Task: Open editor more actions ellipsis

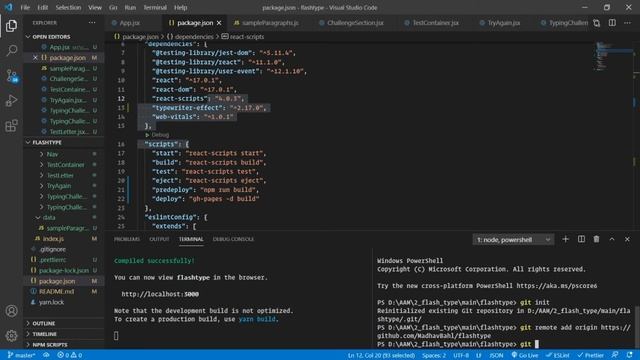Action: tap(627, 23)
